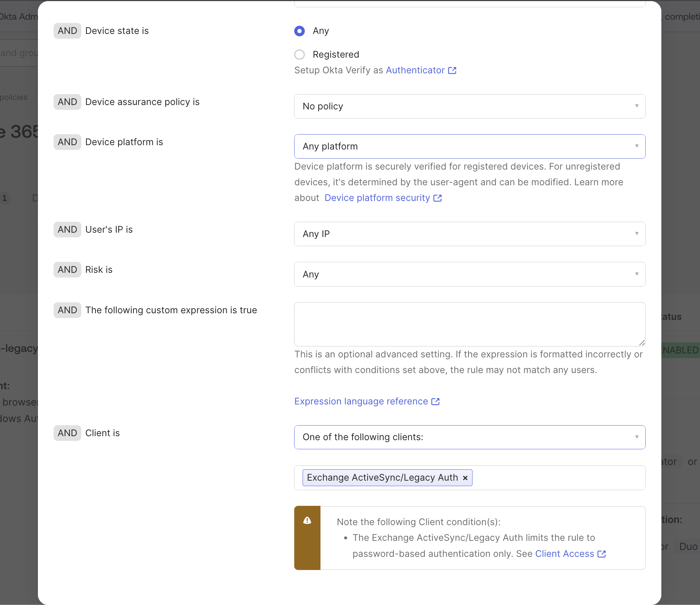
Task: Click into the custom expression text area
Action: [x=470, y=324]
